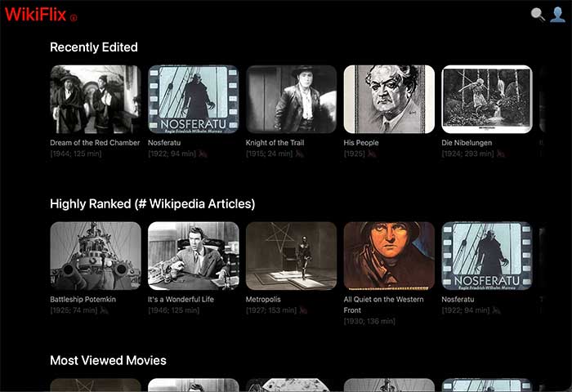Click the silent-film icon beside Knight of the Trail
This screenshot has width=572, height=392.
click(x=300, y=154)
